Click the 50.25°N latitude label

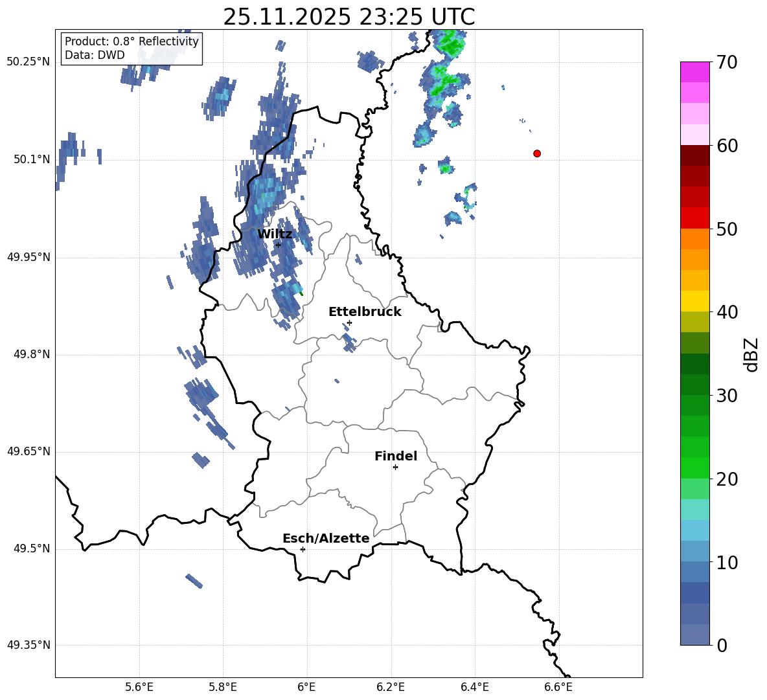click(29, 62)
